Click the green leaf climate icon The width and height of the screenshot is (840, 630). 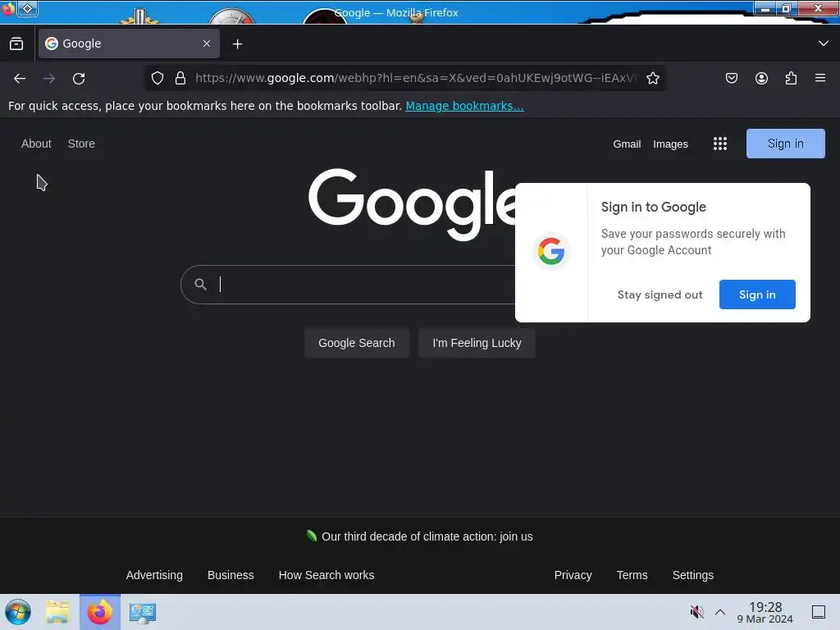point(311,536)
